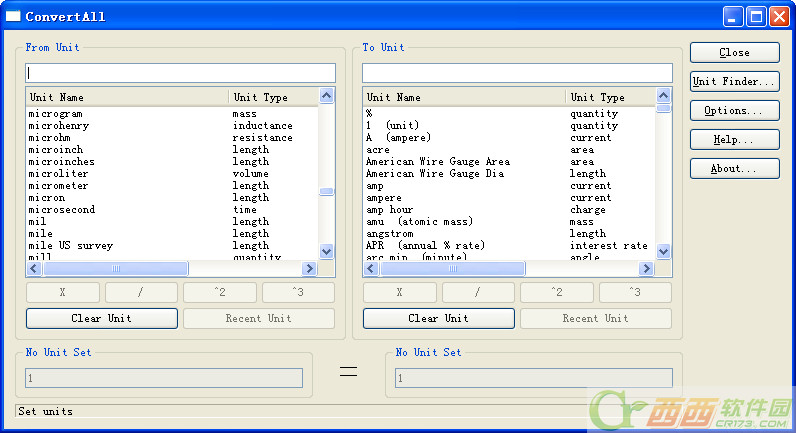Image resolution: width=796 pixels, height=433 pixels.
Task: Select microsecond in the From Unit list
Action: coord(62,210)
